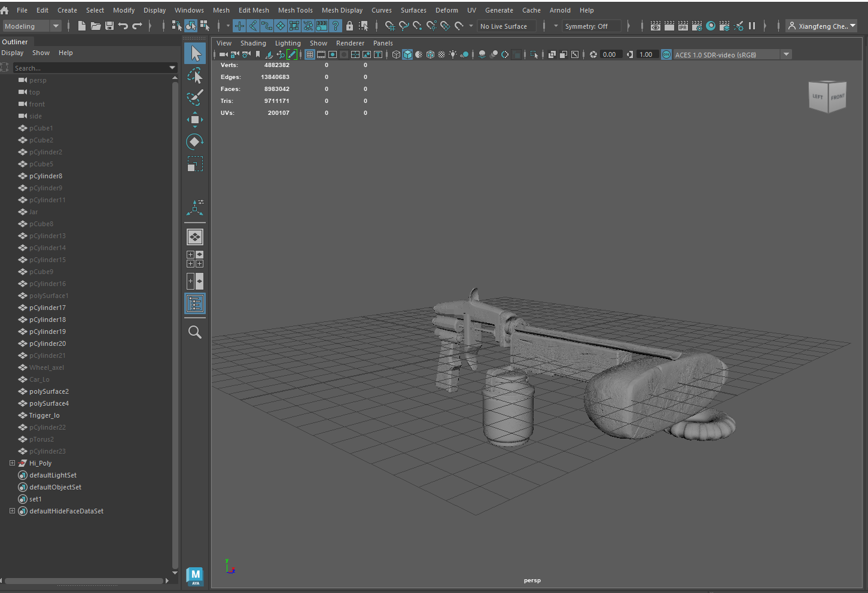Activate the Scale tool in the toolbox
The width and height of the screenshot is (868, 593).
[195, 164]
